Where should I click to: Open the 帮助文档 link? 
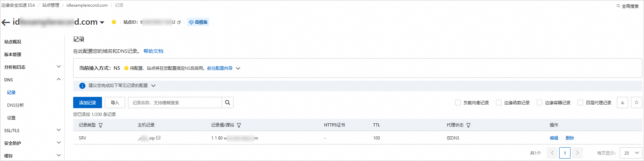pos(153,51)
